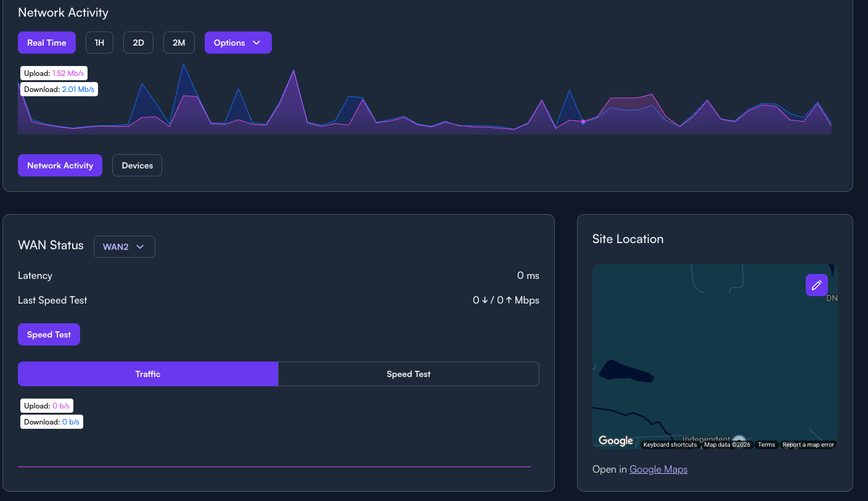
Task: Switch graph range to 1H
Action: (99, 43)
